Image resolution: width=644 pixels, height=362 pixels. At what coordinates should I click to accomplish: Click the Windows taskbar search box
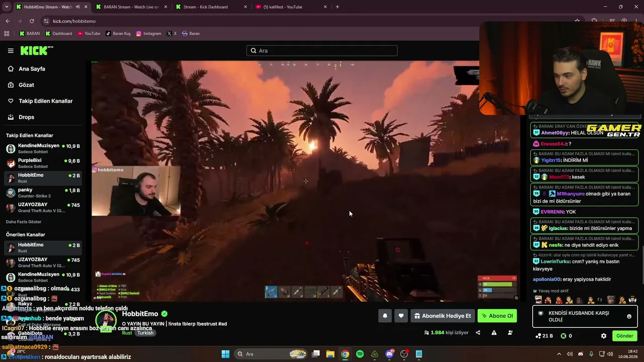click(x=272, y=354)
